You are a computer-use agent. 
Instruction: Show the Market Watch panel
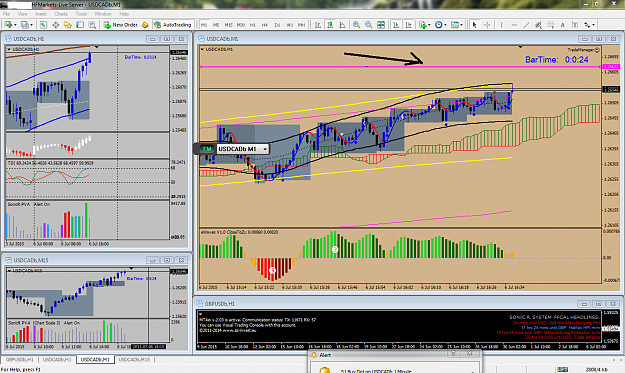pos(43,25)
